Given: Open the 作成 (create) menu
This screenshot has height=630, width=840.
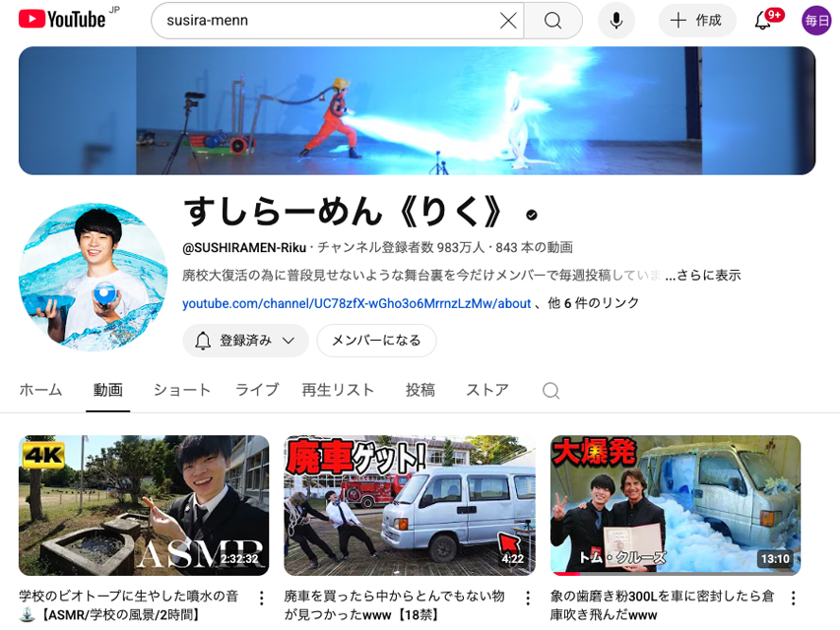Looking at the screenshot, I should [696, 20].
